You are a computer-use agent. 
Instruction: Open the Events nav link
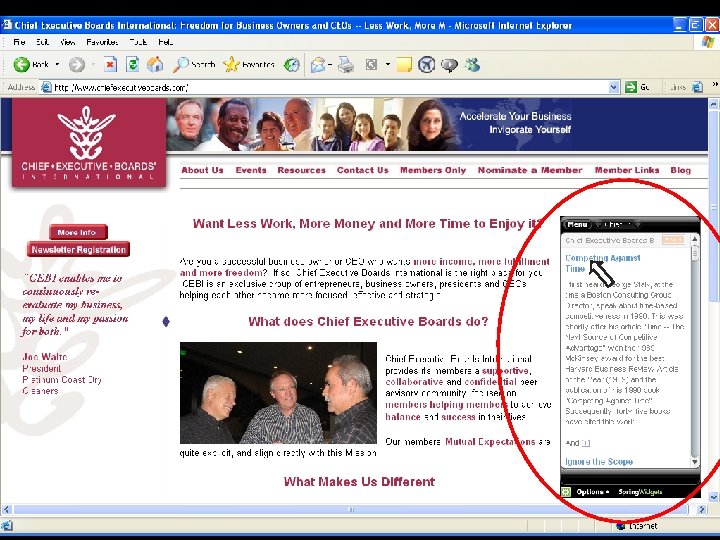click(251, 170)
